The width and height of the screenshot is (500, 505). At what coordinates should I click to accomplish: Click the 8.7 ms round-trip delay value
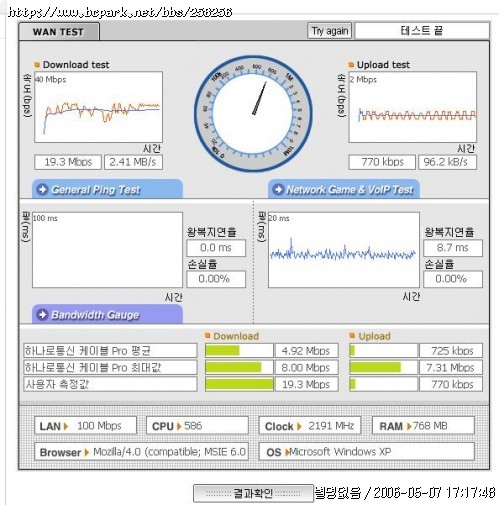click(453, 248)
